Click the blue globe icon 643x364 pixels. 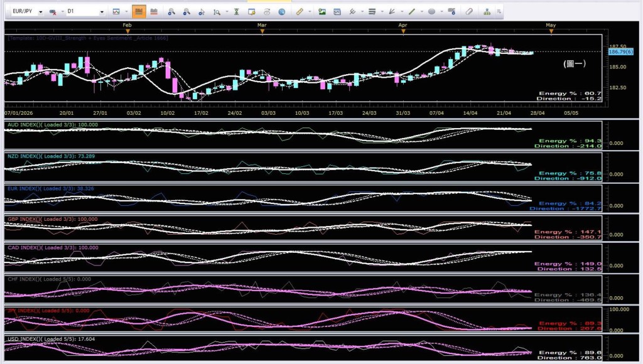pyautogui.click(x=281, y=11)
